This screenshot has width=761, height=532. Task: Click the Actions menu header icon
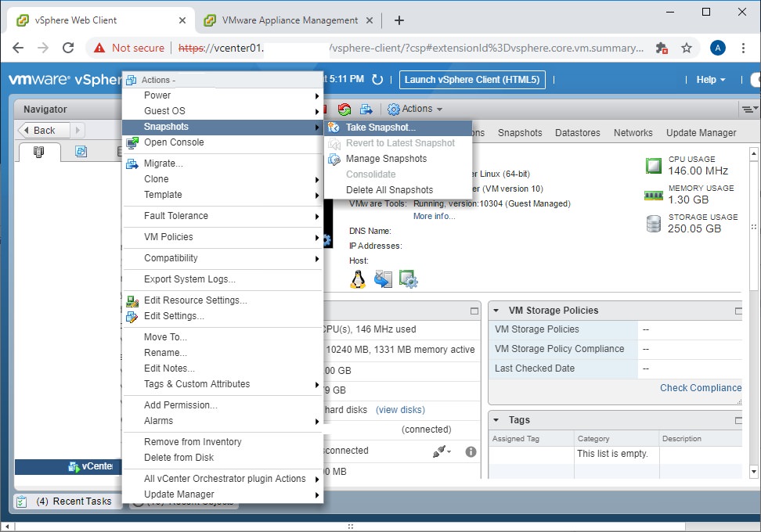(x=131, y=80)
